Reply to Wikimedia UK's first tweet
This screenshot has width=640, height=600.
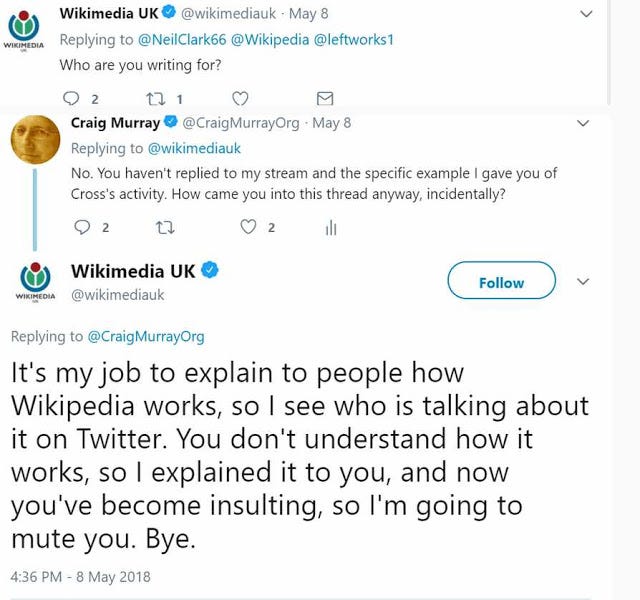pos(69,98)
